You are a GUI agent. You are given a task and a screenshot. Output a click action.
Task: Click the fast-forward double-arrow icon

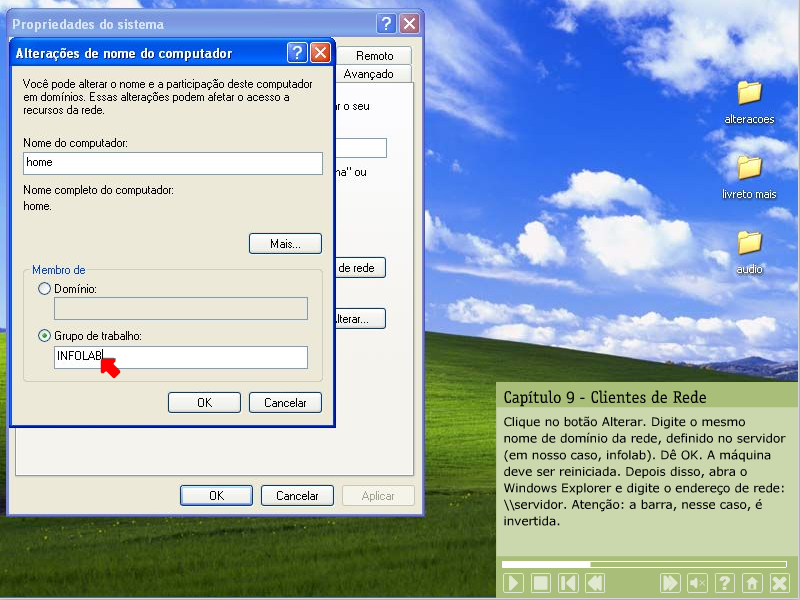coord(670,583)
